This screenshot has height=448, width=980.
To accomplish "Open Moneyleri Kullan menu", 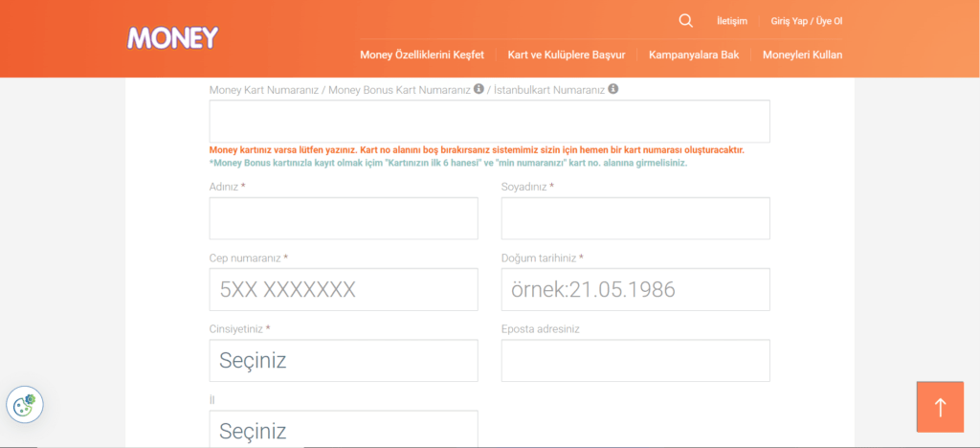I will click(803, 55).
